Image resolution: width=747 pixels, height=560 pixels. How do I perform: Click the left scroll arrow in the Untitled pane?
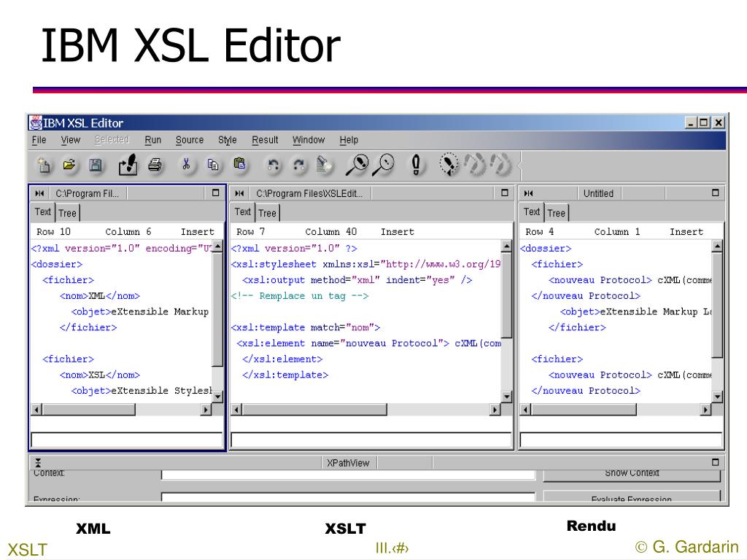(525, 409)
